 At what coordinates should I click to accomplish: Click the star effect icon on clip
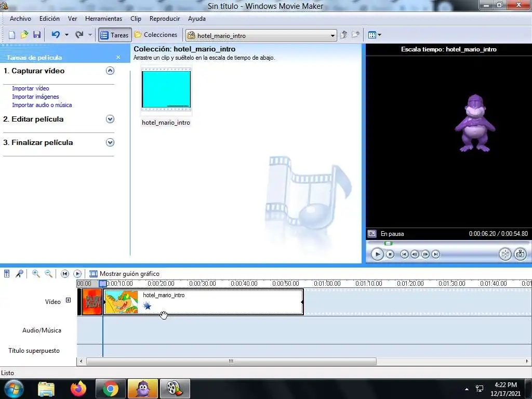coord(147,305)
